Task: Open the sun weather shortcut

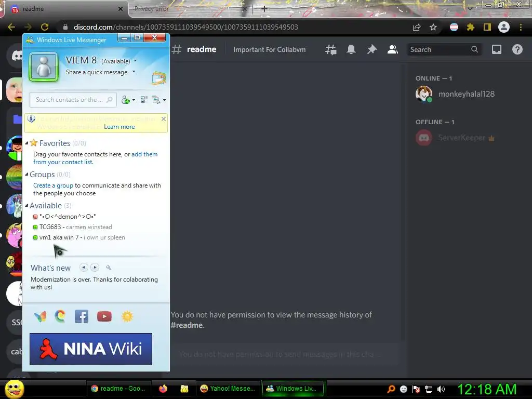Action: click(127, 316)
